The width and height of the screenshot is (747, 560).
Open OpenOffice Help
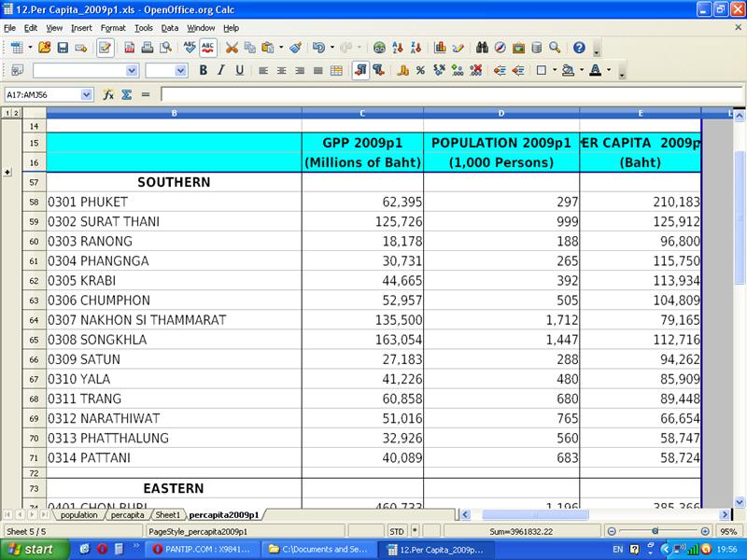tap(579, 48)
